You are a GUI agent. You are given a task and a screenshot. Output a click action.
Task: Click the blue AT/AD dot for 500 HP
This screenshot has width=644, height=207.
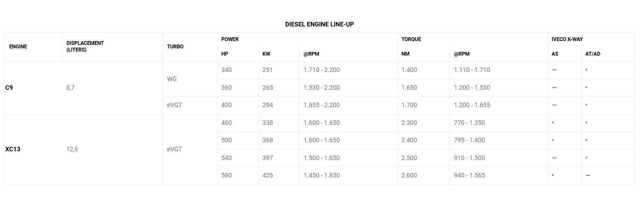[x=586, y=140]
